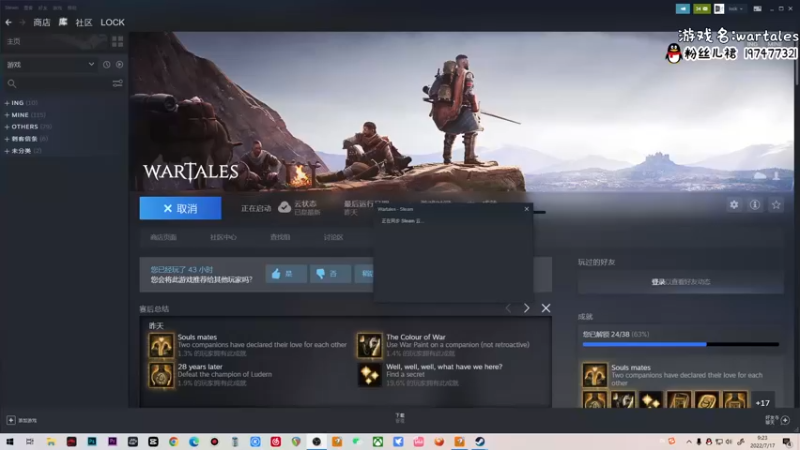Show +17 more achievements

pyautogui.click(x=762, y=403)
